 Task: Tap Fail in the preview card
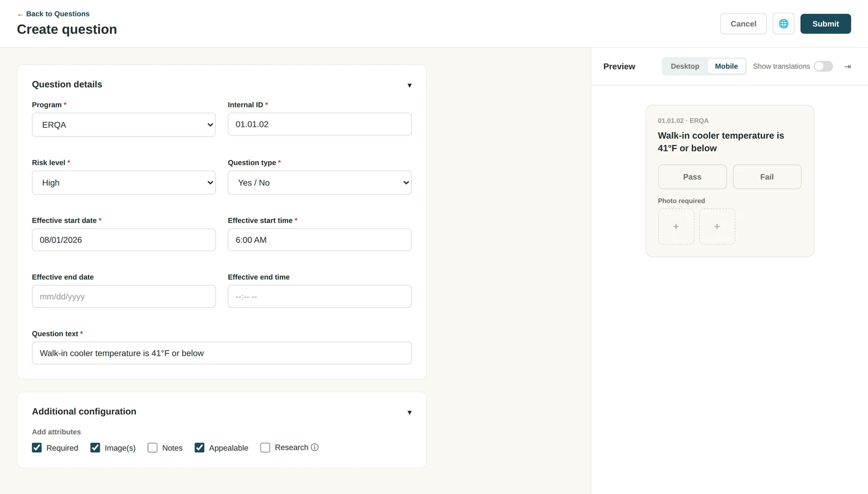click(767, 177)
